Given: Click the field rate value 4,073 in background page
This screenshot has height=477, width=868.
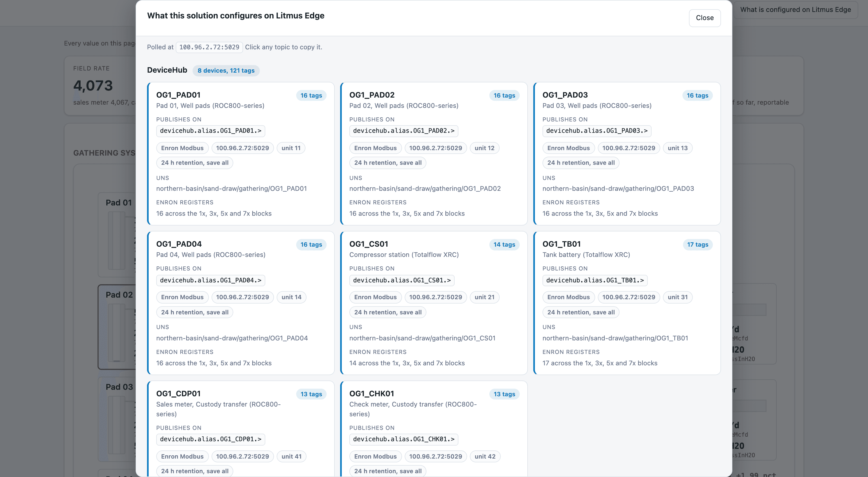Looking at the screenshot, I should point(93,85).
